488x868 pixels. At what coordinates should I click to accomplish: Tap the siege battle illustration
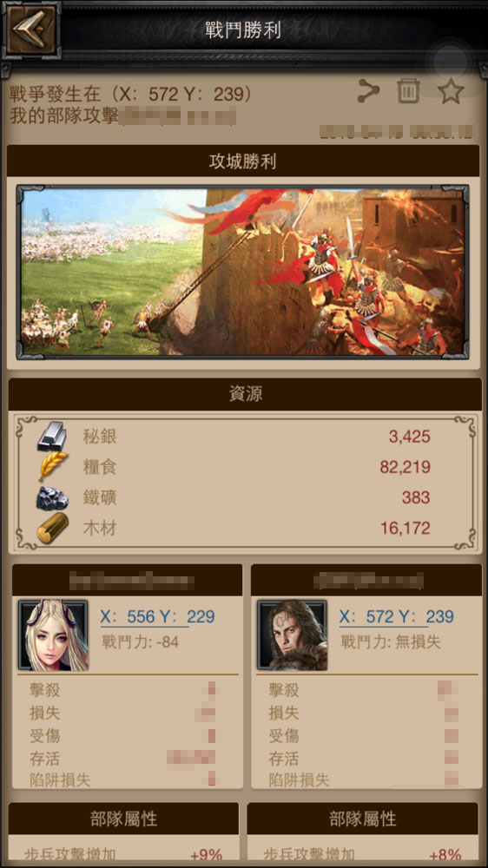pos(242,273)
